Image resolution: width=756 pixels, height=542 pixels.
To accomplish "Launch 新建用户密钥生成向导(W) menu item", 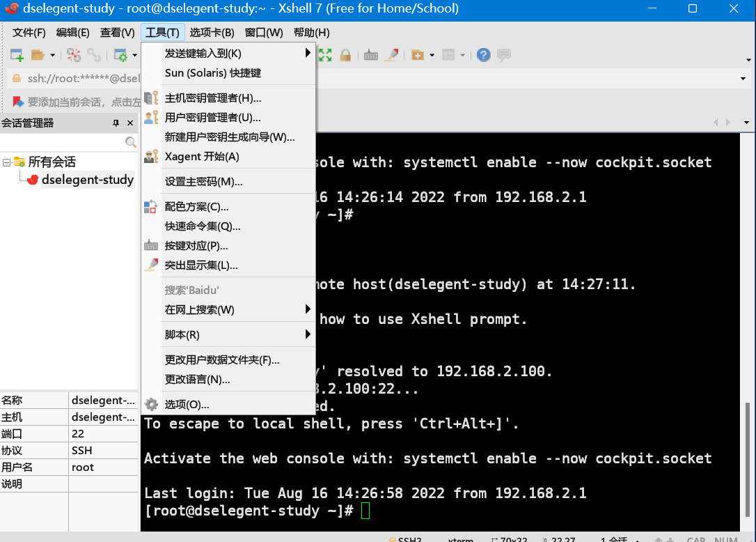I will coord(229,137).
